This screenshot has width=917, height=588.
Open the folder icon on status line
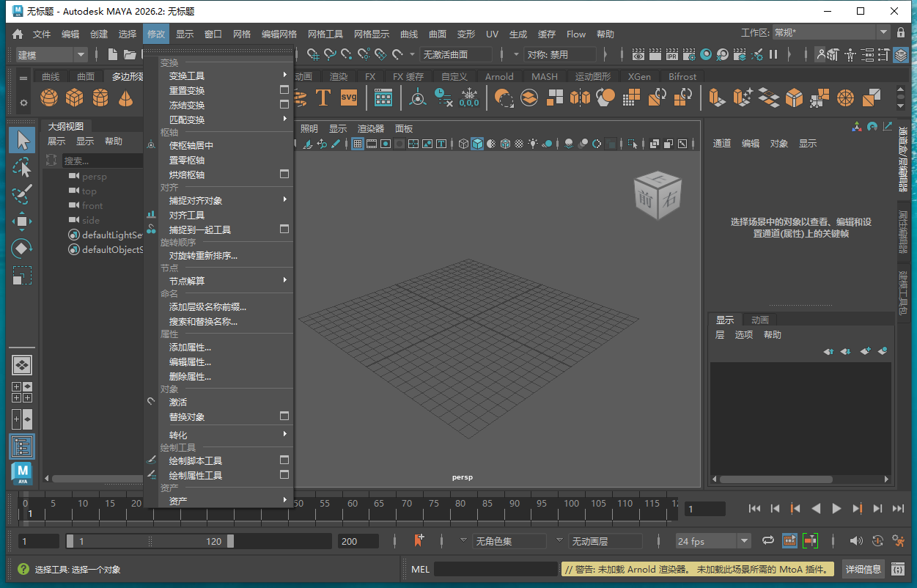130,54
